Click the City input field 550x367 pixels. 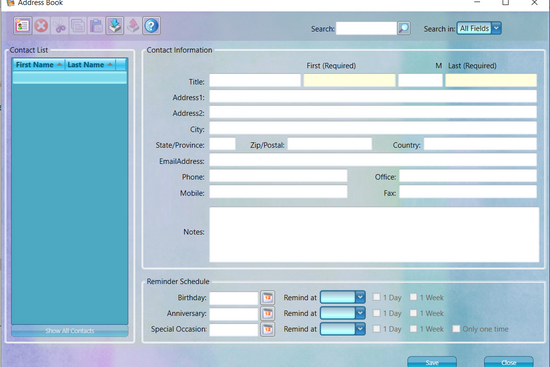pyautogui.click(x=373, y=128)
